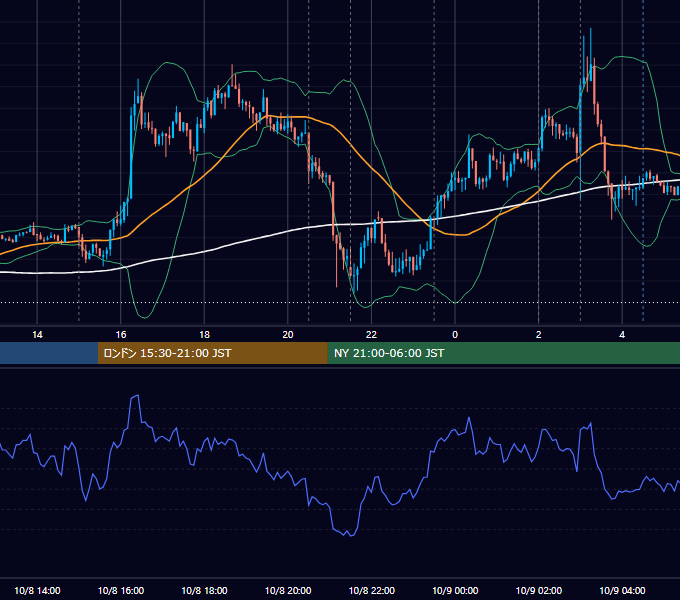Click the 16 hour label on the price chart axis

[x=121, y=335]
